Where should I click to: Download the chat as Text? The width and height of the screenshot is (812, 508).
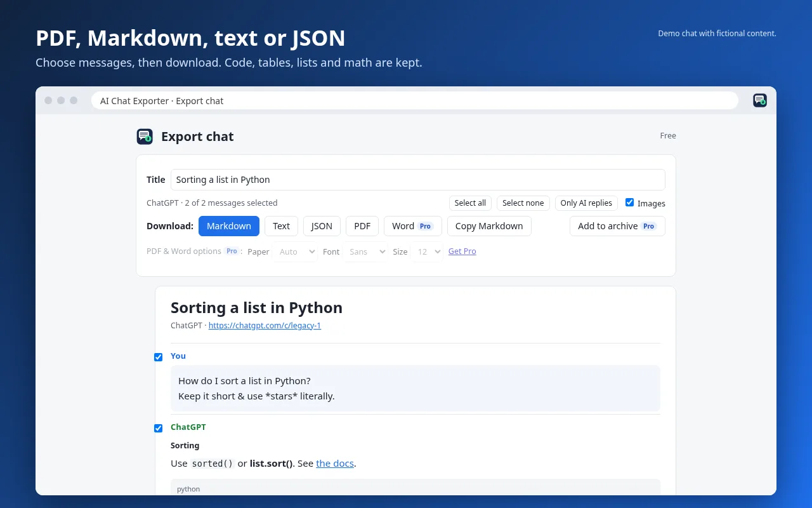point(281,226)
